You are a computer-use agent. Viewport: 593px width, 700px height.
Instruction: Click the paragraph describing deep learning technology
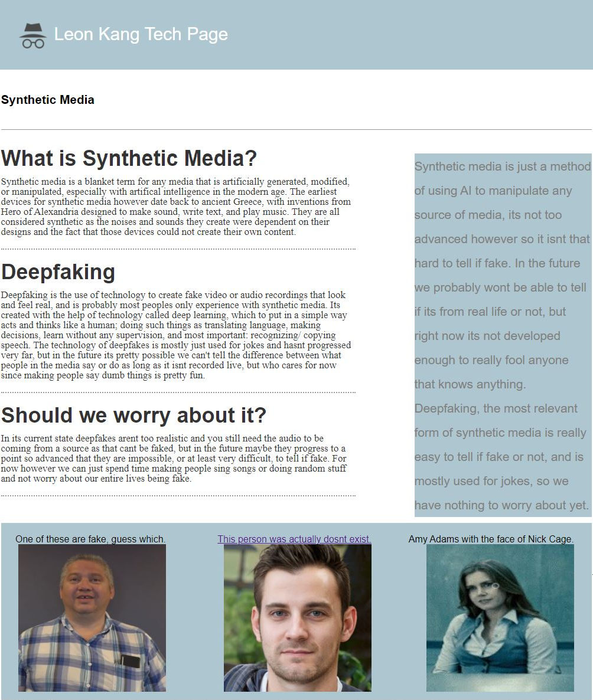(176, 335)
